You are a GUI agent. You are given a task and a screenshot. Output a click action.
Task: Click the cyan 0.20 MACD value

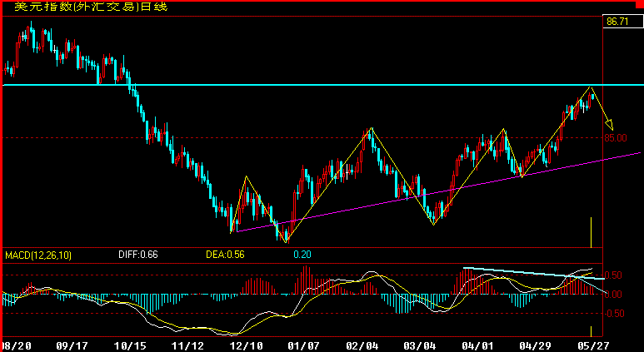[x=302, y=255]
